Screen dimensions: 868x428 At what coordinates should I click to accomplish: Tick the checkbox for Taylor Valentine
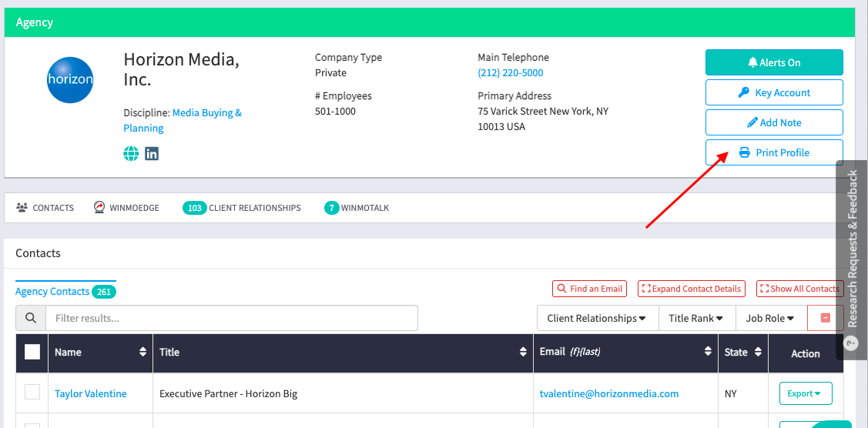(32, 392)
